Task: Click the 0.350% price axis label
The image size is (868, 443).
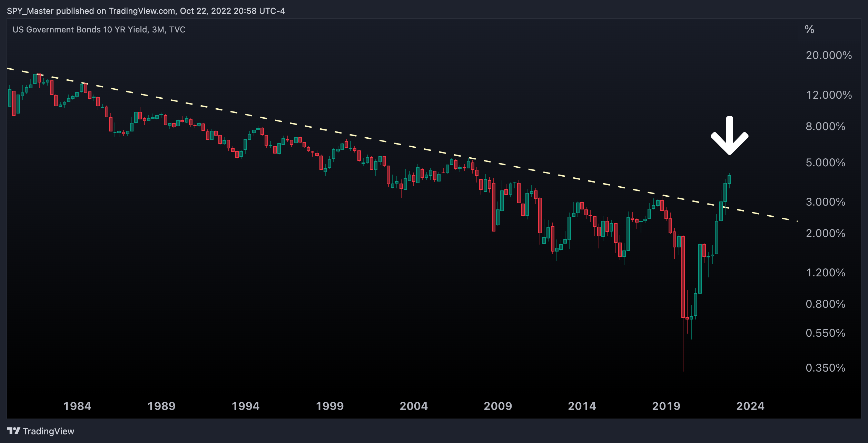Action: tap(825, 368)
